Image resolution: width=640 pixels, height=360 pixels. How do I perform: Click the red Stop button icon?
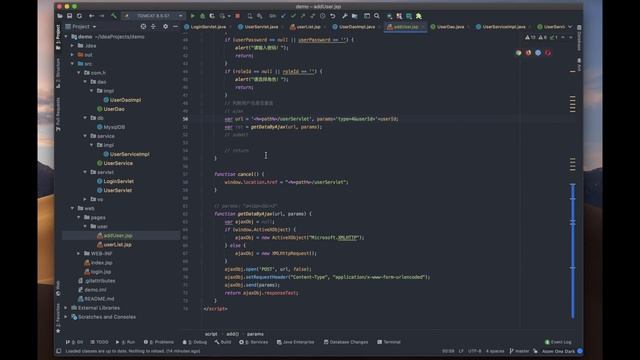tap(238, 16)
